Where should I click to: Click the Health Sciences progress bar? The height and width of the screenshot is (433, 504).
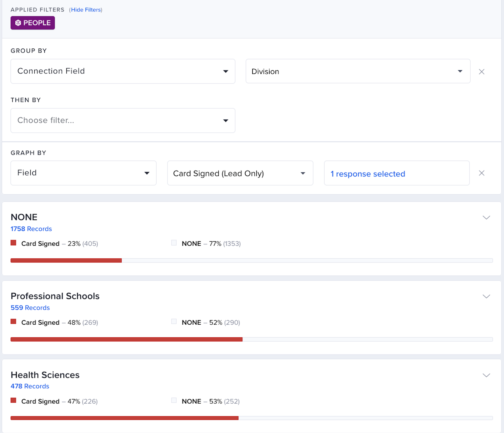pyautogui.click(x=252, y=418)
